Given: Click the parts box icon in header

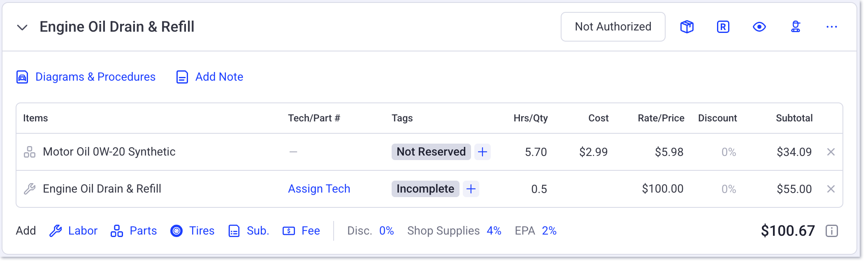Looking at the screenshot, I should click(687, 27).
